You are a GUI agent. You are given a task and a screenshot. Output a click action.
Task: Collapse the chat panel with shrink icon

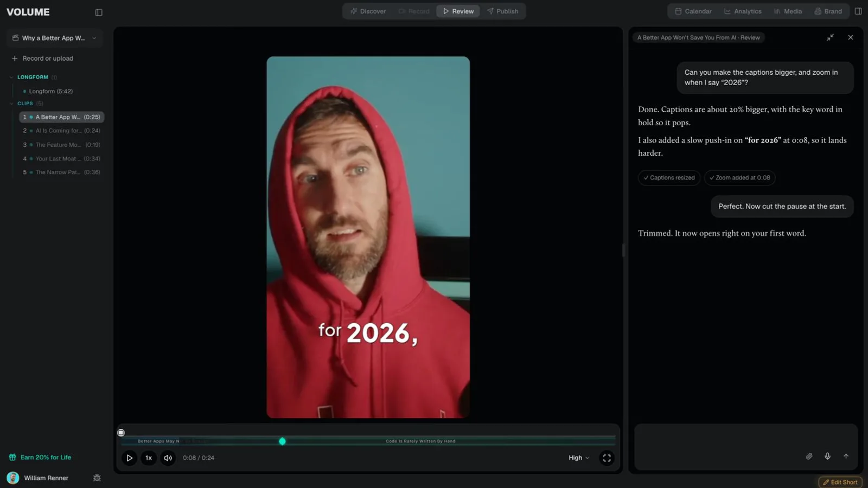830,37
